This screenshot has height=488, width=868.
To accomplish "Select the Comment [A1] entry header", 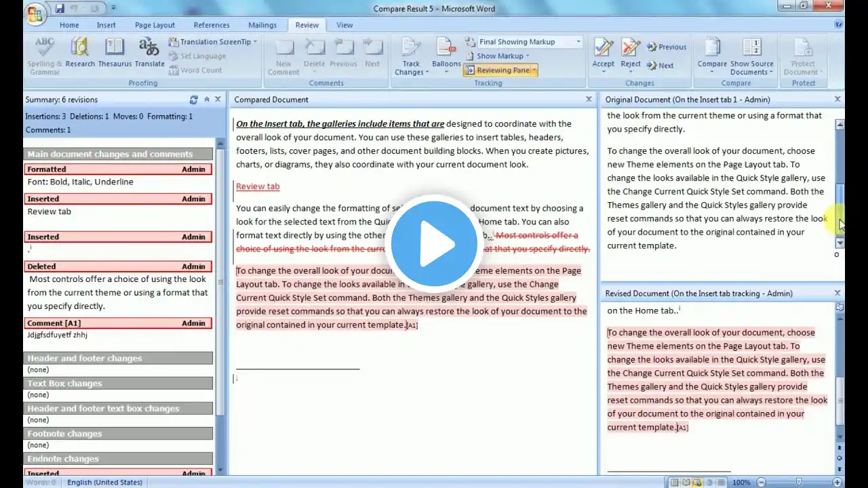I will tap(118, 323).
